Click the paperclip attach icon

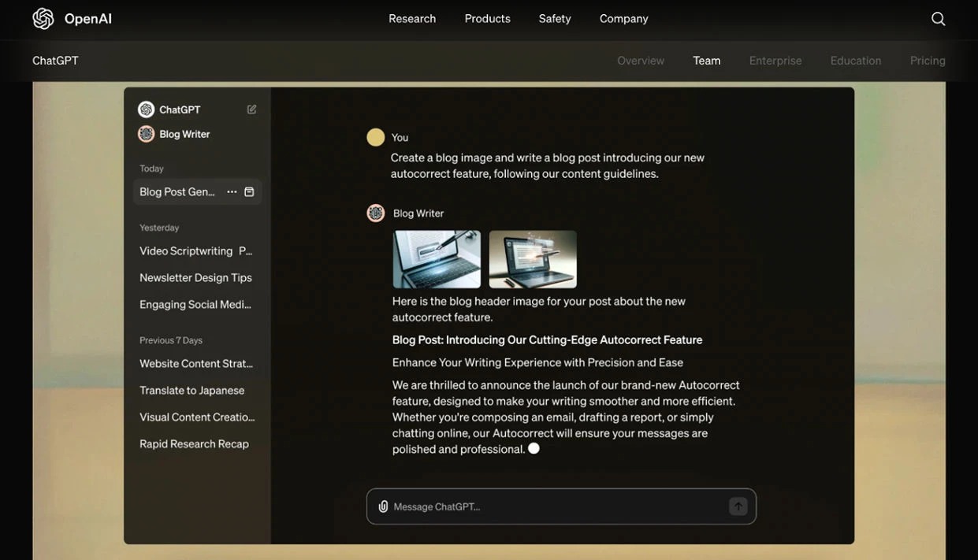point(383,506)
